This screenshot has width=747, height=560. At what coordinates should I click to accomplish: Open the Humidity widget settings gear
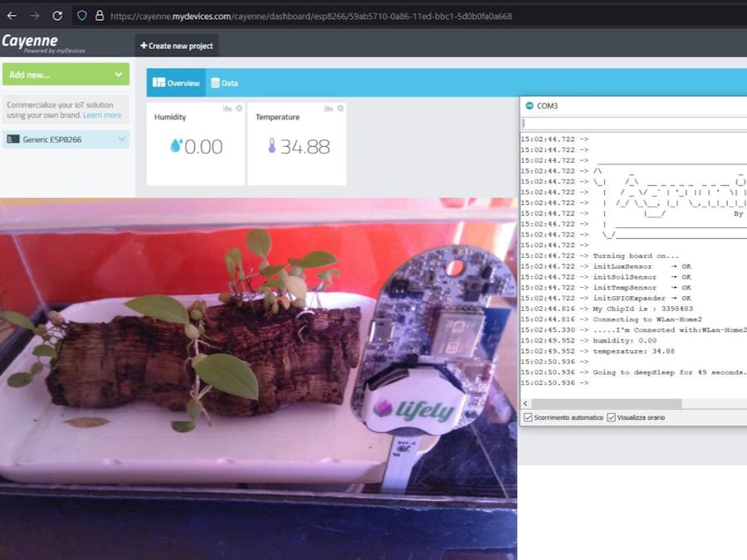tap(239, 108)
